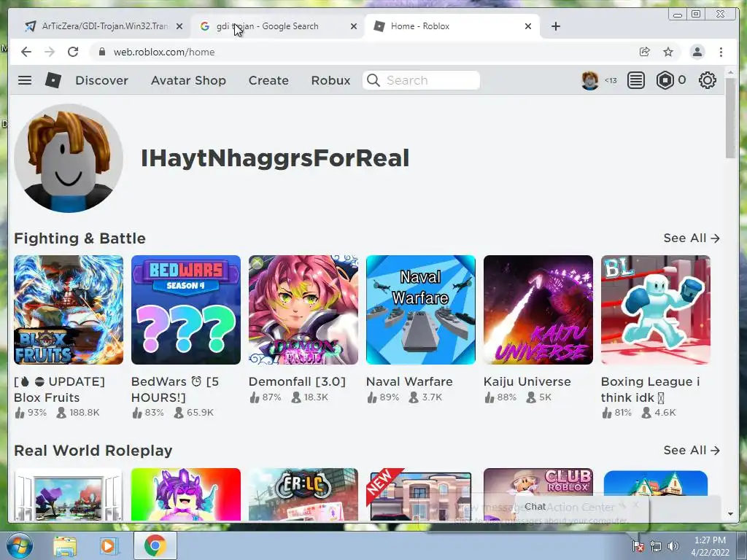Close the Google Search tab
The height and width of the screenshot is (560, 747).
[354, 27]
